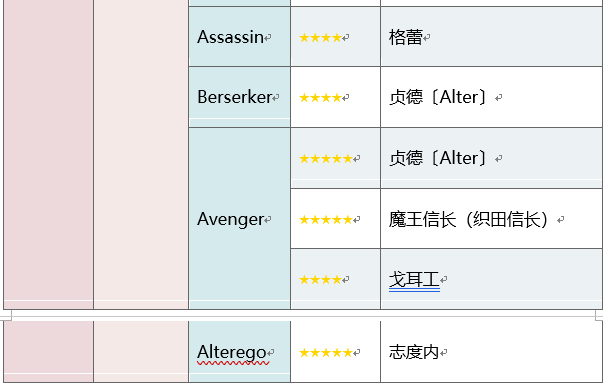The width and height of the screenshot is (603, 388).
Task: Click five stars beside first Avenger 贞德〔Alter〕
Action: (x=326, y=158)
